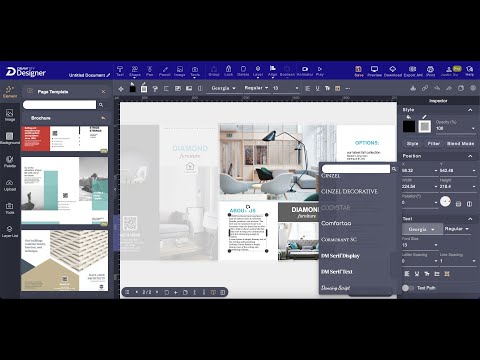Open the Layer List panel in sidebar

click(10, 231)
